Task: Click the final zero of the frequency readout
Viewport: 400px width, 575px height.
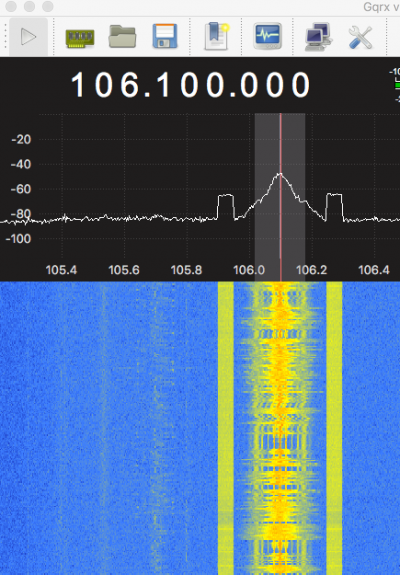Action: tap(301, 85)
